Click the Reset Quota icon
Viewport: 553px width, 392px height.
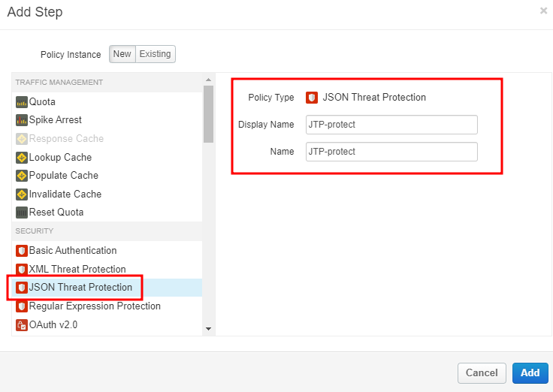[x=22, y=213]
